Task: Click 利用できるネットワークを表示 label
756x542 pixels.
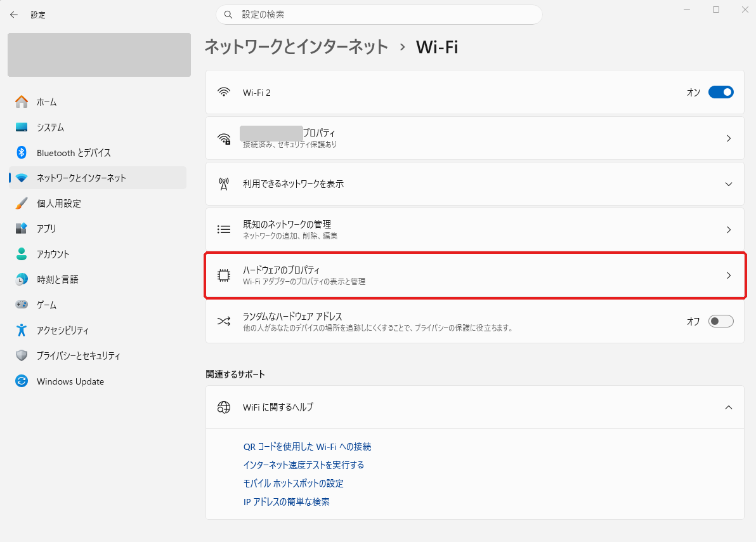Action: tap(293, 184)
